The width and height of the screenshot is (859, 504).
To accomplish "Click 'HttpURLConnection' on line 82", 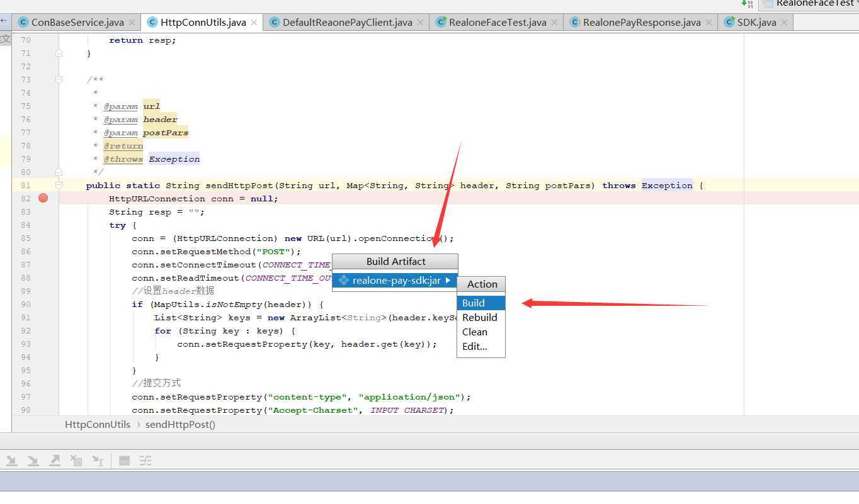I will [x=157, y=198].
